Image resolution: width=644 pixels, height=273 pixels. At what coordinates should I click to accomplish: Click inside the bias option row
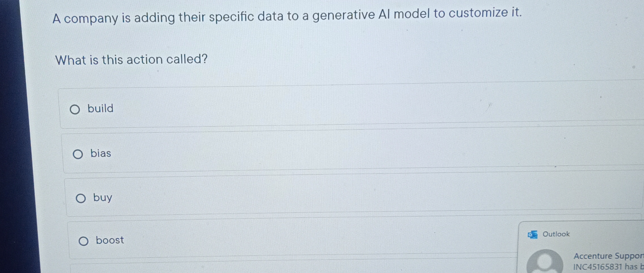(235, 154)
